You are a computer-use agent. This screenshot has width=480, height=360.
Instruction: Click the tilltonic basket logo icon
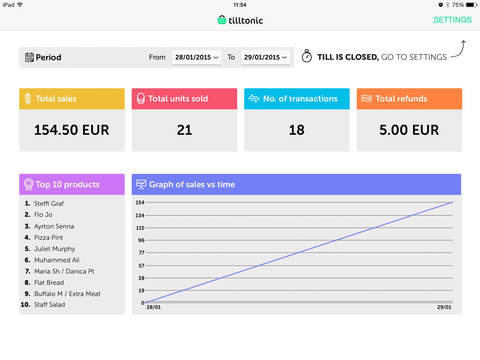click(x=222, y=20)
